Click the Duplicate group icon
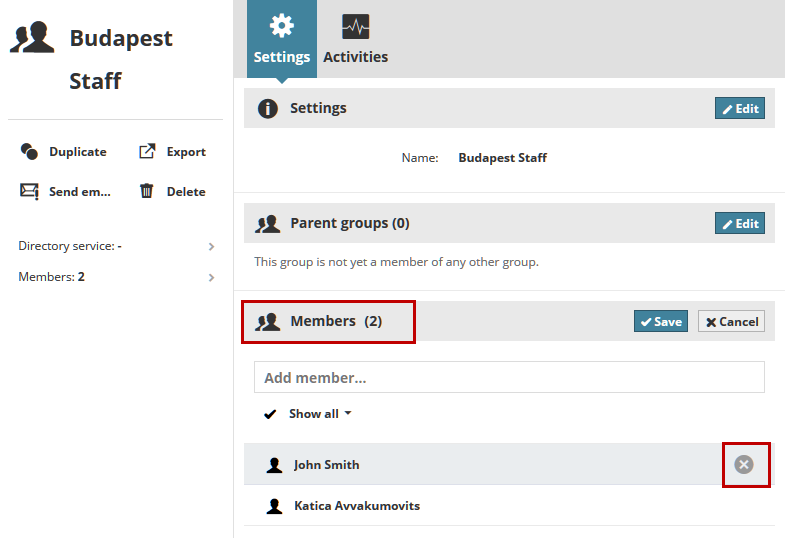This screenshot has width=785, height=538. point(29,152)
